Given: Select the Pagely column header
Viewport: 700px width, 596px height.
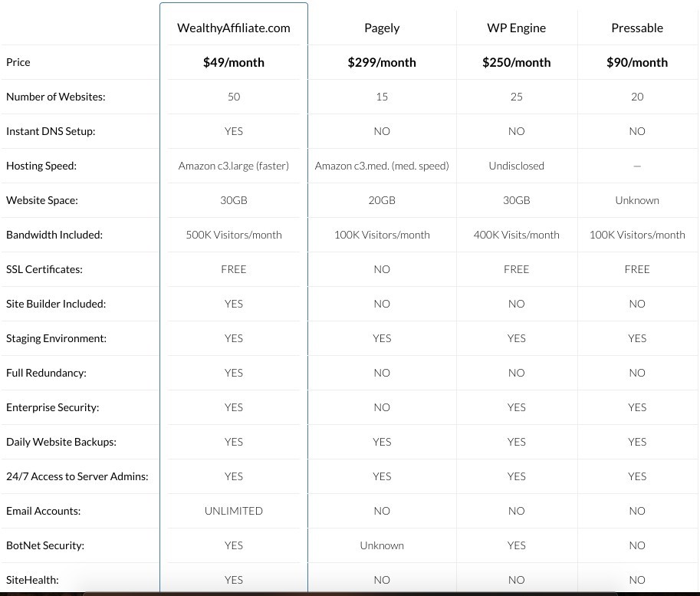Looking at the screenshot, I should (382, 28).
